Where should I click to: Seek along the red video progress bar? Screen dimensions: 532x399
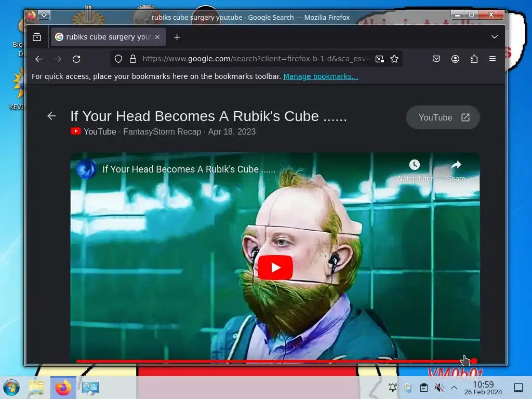(x=275, y=361)
